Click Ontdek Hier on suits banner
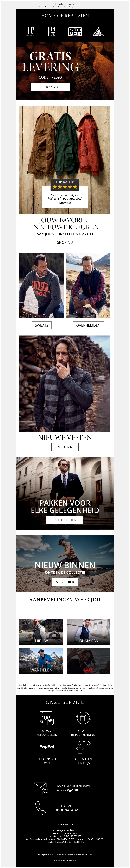 pos(65,520)
